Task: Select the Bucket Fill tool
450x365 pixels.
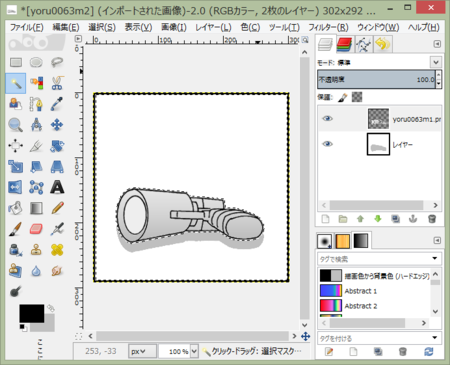Action: click(x=16, y=208)
